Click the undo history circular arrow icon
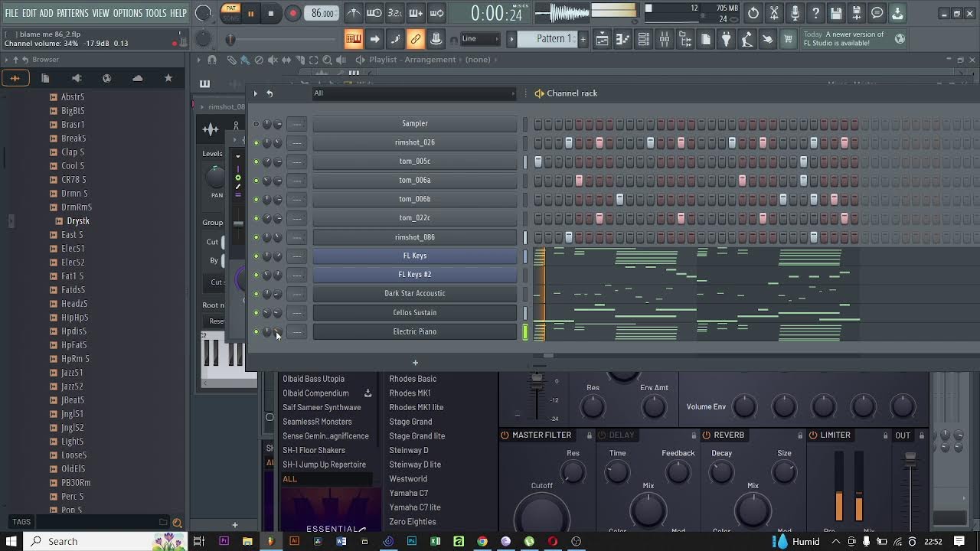 (753, 13)
